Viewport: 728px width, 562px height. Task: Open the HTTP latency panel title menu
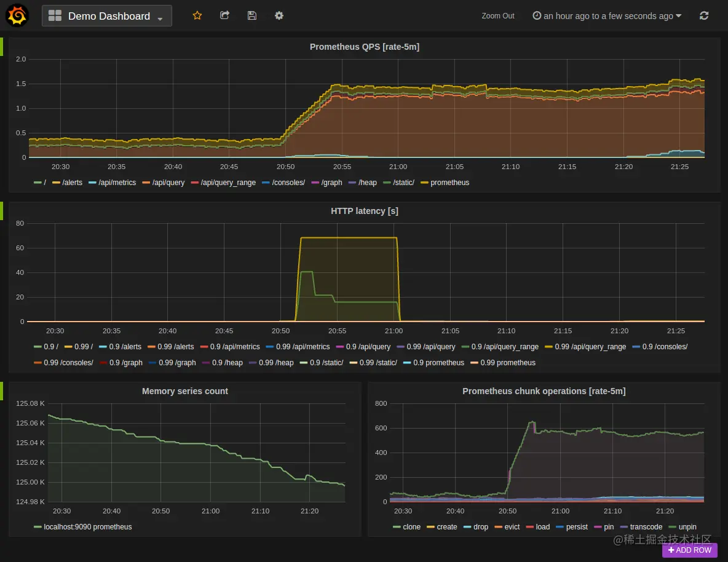click(x=365, y=211)
